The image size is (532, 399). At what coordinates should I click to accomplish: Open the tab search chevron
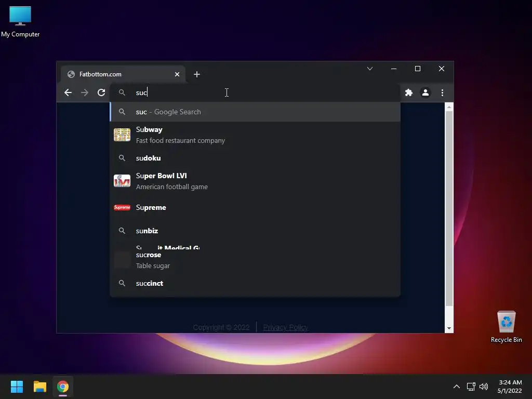tap(370, 69)
